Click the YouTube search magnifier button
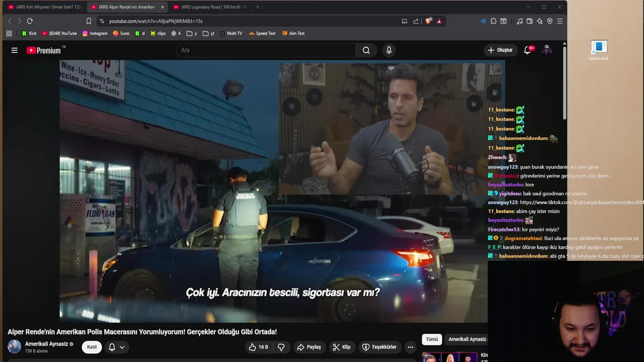644x362 pixels. pos(366,50)
